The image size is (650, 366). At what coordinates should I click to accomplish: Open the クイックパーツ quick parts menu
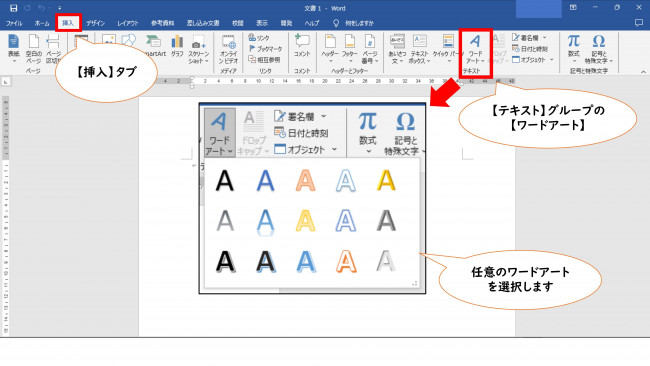pos(448,49)
